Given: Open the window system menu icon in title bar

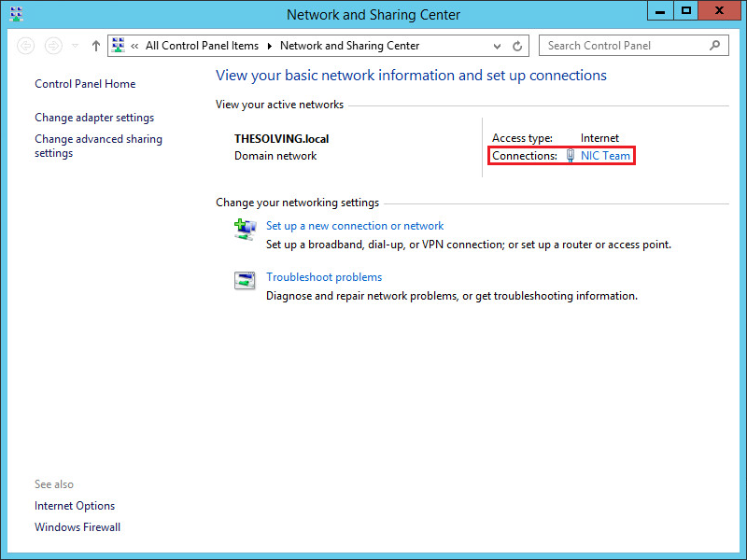Looking at the screenshot, I should point(16,14).
